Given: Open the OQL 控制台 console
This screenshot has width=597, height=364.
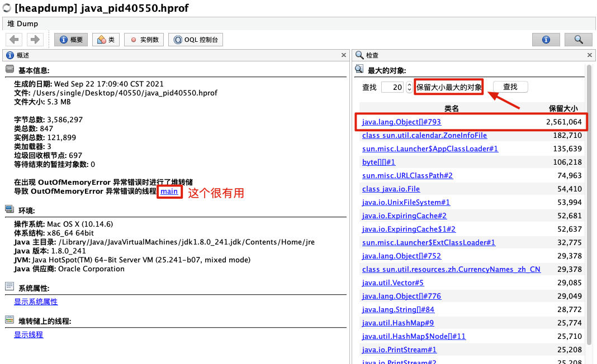Looking at the screenshot, I should pos(196,40).
